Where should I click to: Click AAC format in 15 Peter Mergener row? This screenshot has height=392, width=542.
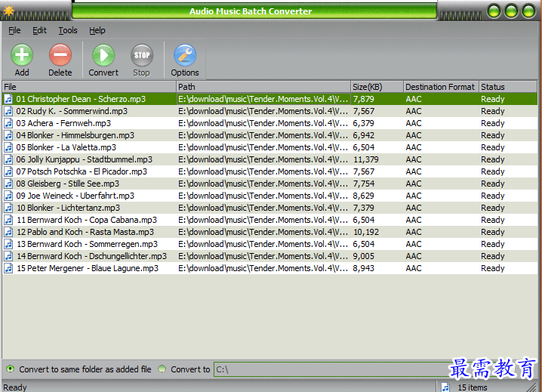coord(414,268)
